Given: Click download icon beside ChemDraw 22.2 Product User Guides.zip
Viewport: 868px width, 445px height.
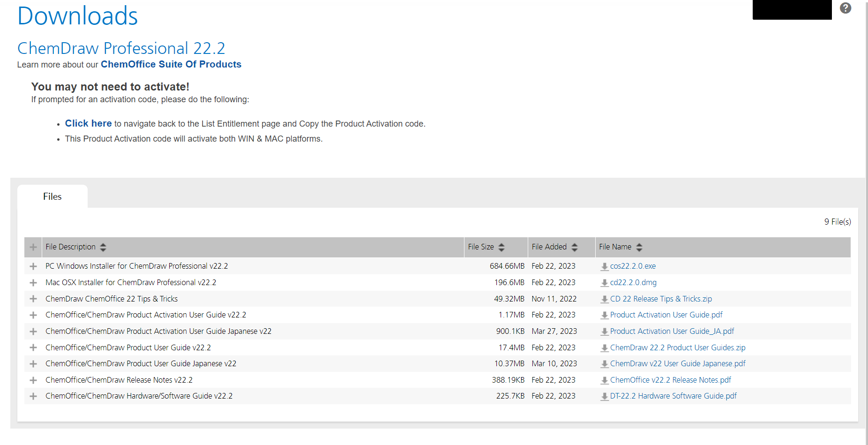Looking at the screenshot, I should click(605, 348).
